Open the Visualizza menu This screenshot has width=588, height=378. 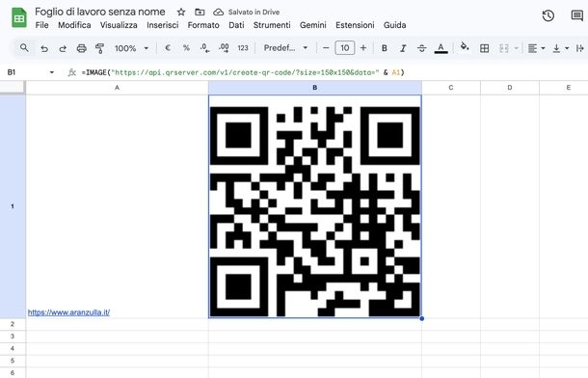119,25
